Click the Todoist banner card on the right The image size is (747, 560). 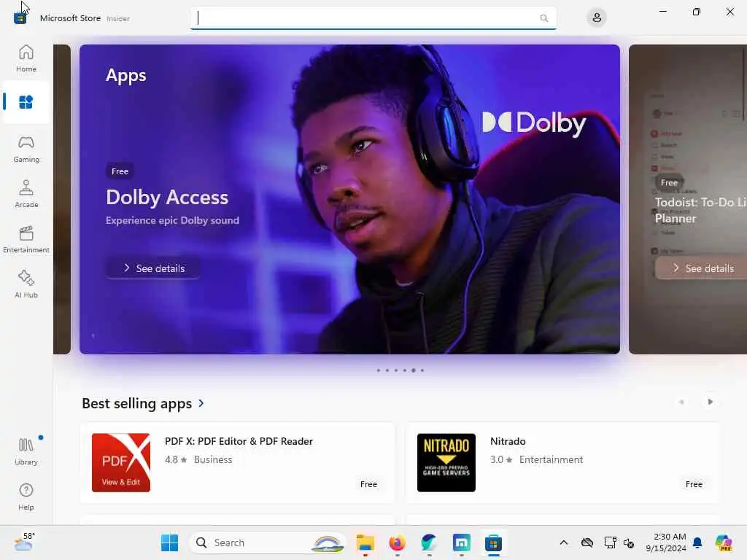(688, 199)
